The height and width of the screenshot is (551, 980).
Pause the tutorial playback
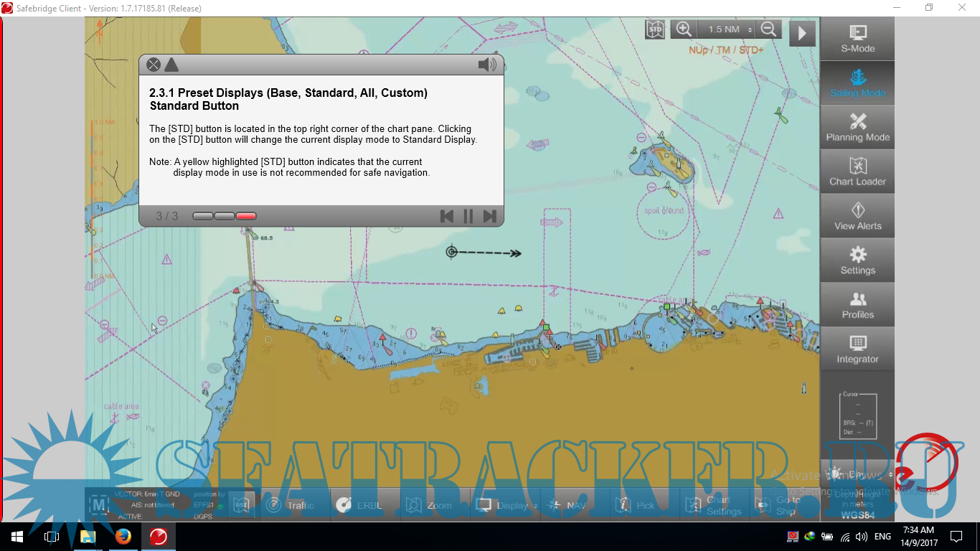(468, 216)
